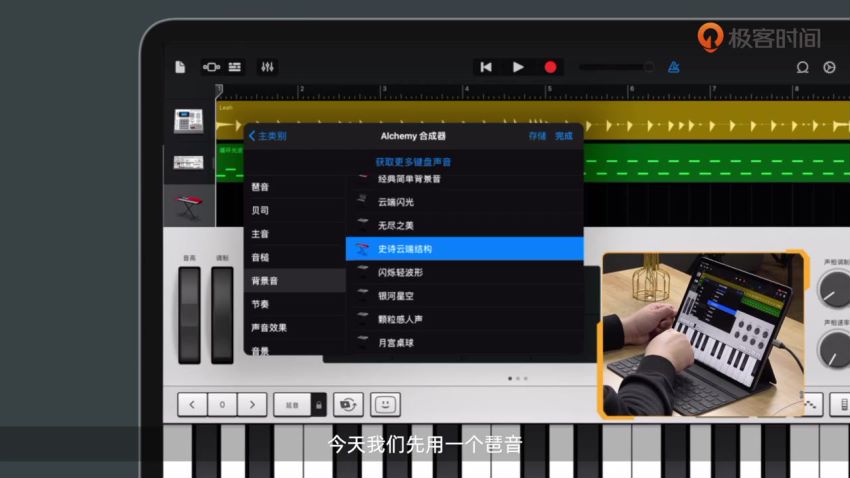
Task: Select the 背景音 category
Action: point(294,281)
